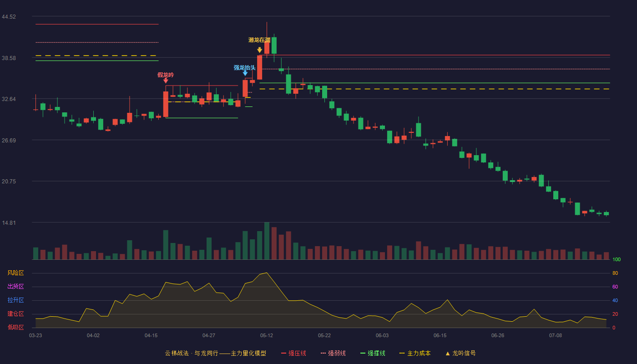Toggle the 主力成本 legend entry
Image resolution: width=637 pixels, height=364 pixels.
pyautogui.click(x=415, y=353)
